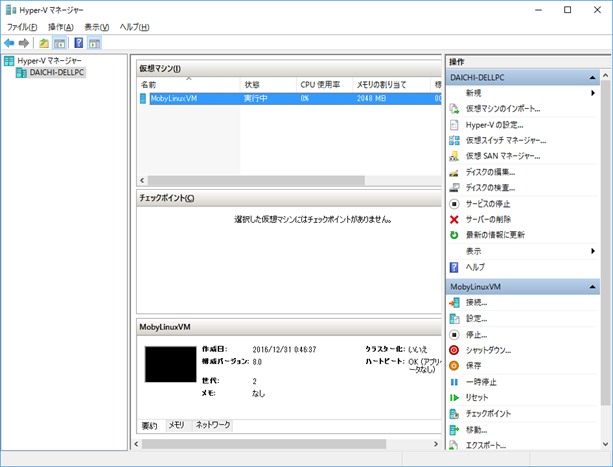
Task: Switch to the ネットワーク tab
Action: click(213, 425)
